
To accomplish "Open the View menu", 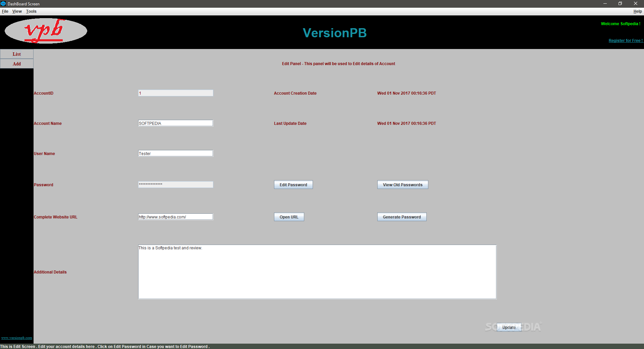I will tap(17, 11).
